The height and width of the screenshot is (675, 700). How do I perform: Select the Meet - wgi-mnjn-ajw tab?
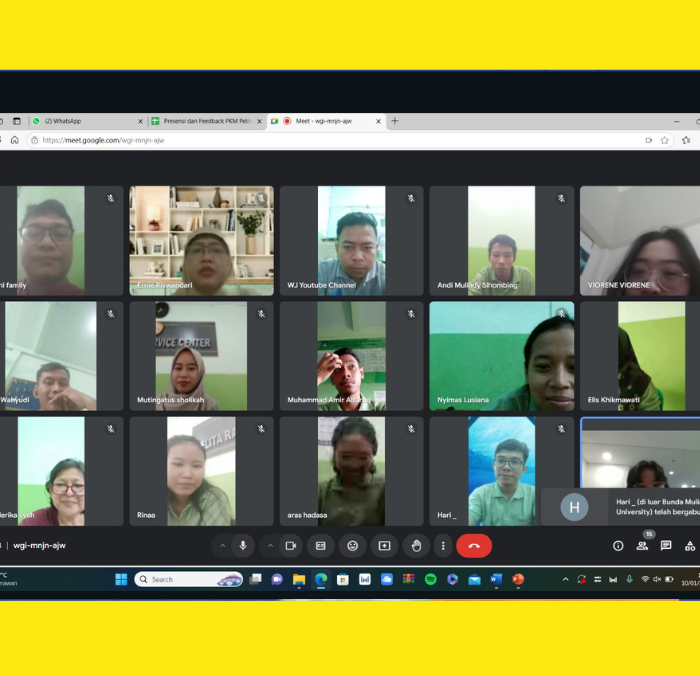point(326,121)
